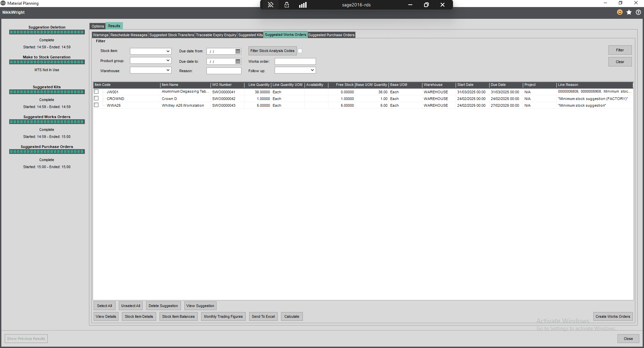Expand the Product group dropdown
This screenshot has height=348, width=644.
[168, 60]
